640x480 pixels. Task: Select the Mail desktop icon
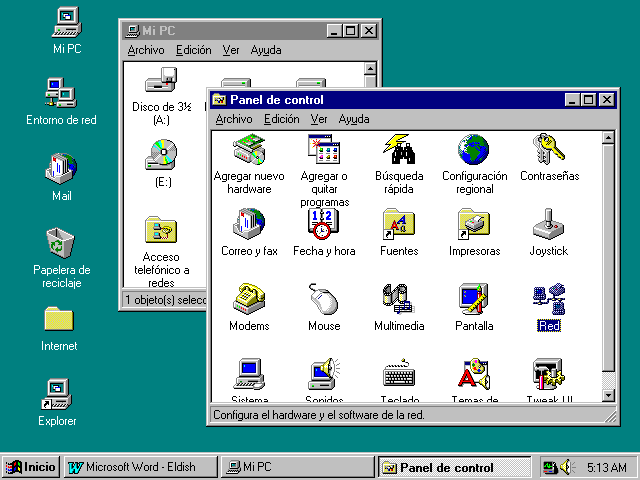[61, 169]
